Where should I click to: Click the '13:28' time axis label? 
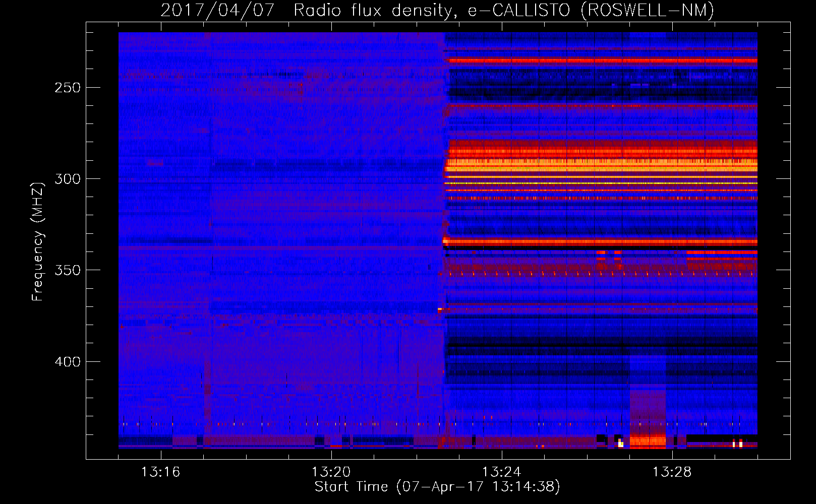[x=672, y=472]
